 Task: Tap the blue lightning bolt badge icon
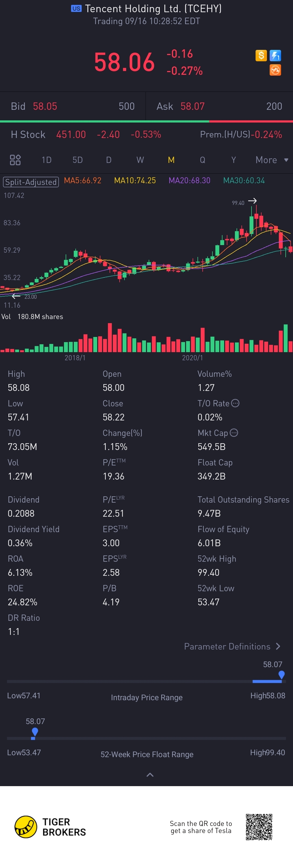[275, 55]
